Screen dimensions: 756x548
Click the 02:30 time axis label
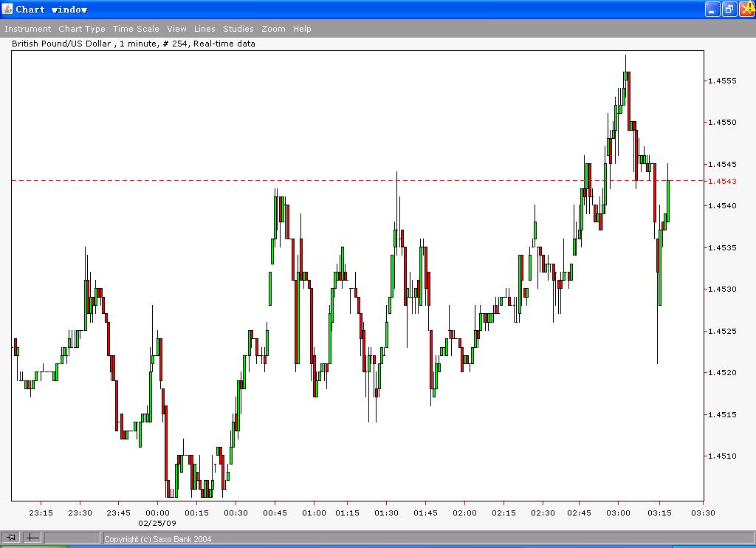(x=543, y=513)
